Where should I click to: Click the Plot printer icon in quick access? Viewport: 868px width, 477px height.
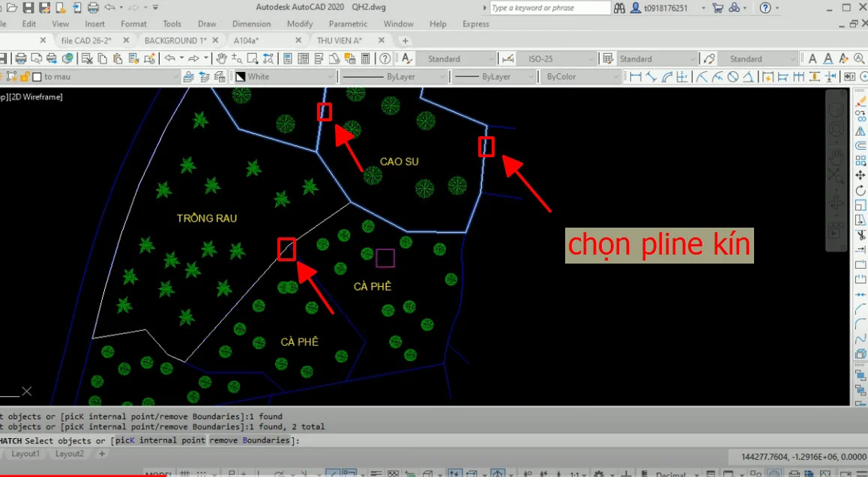pyautogui.click(x=93, y=7)
